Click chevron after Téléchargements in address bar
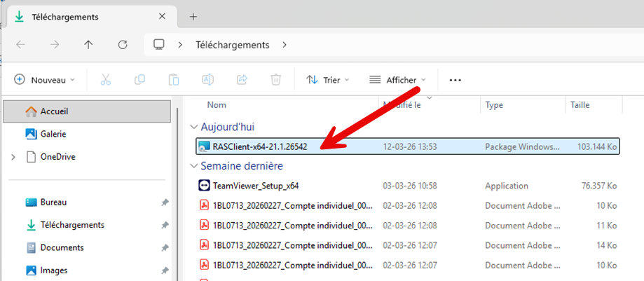Image resolution: width=644 pixels, height=281 pixels. pyautogui.click(x=285, y=45)
